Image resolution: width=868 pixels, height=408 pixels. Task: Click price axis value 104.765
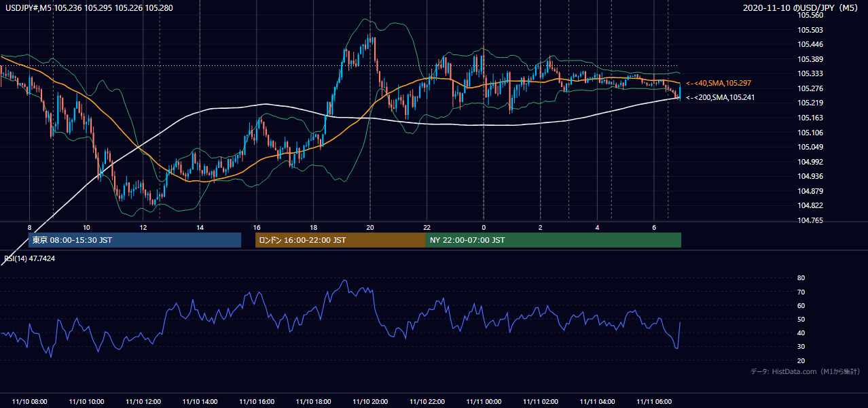point(811,221)
